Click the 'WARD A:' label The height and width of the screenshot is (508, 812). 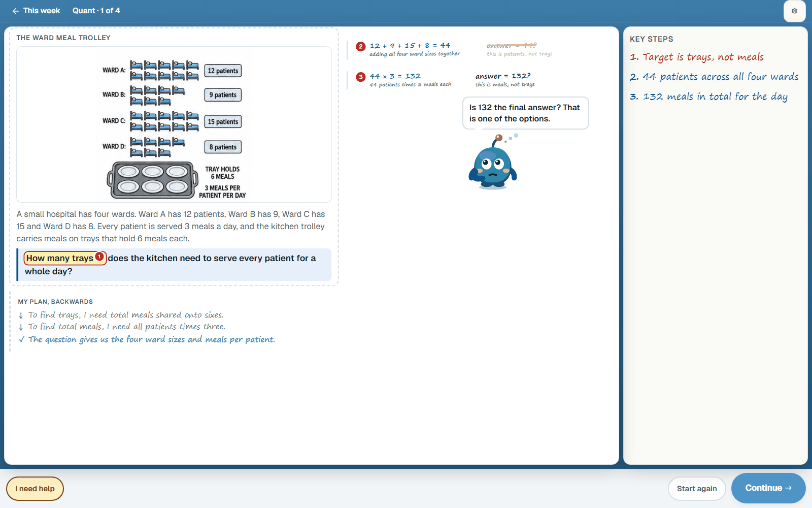click(114, 70)
